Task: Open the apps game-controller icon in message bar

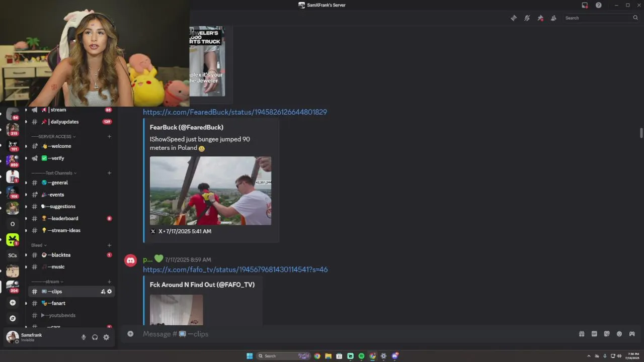Action: coord(632,334)
